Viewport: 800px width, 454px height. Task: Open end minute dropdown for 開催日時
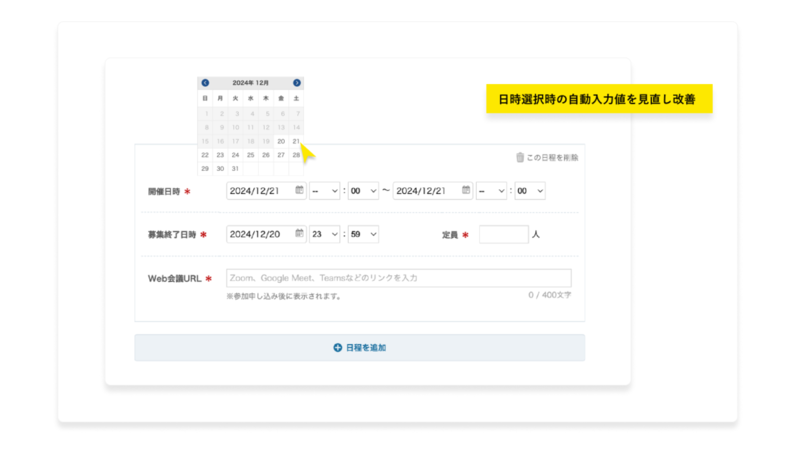pyautogui.click(x=530, y=191)
